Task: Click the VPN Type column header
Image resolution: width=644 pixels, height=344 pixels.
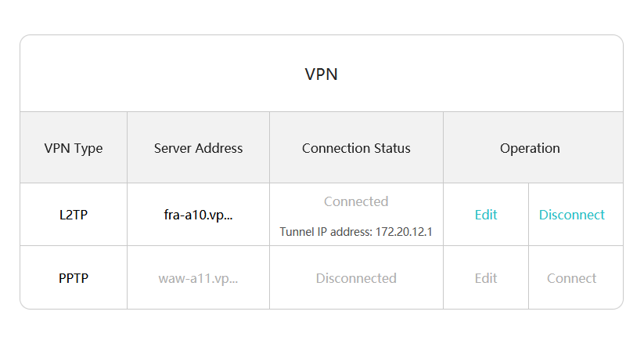Action: pyautogui.click(x=74, y=148)
